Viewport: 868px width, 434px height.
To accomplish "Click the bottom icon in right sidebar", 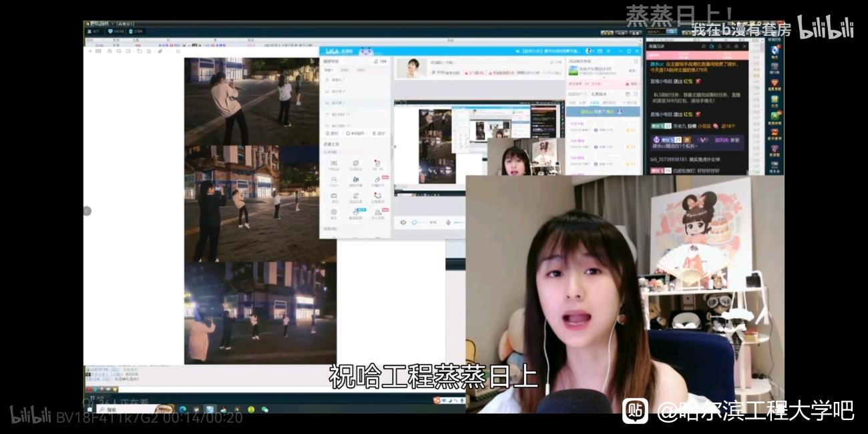I will pos(775,166).
